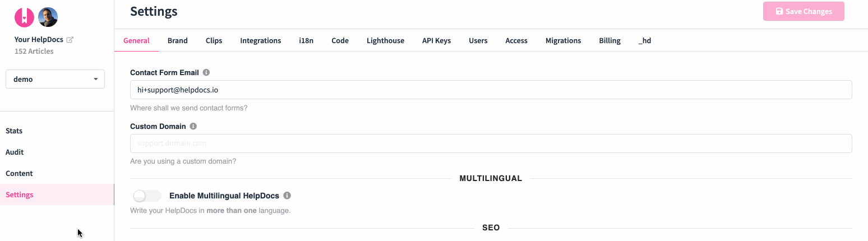Screen dimensions: 868x241
Task: Click 'Write your HelpDocs in more than one language' text
Action: pos(210,211)
